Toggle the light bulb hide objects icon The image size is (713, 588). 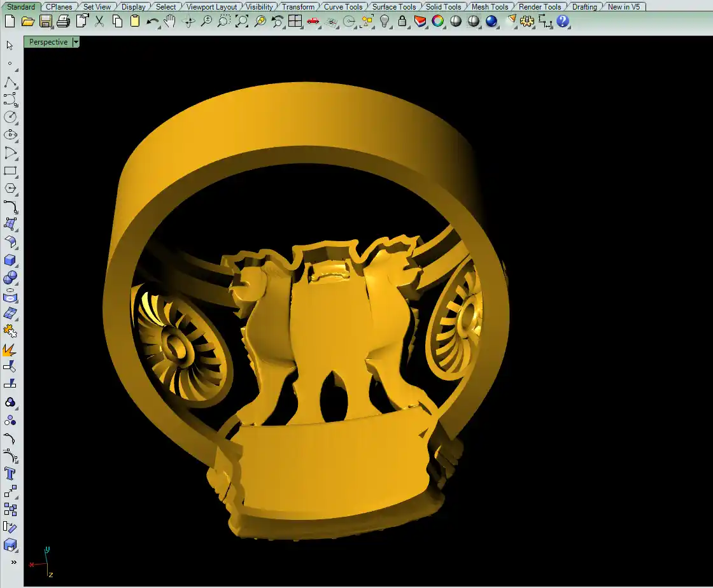pyautogui.click(x=385, y=22)
